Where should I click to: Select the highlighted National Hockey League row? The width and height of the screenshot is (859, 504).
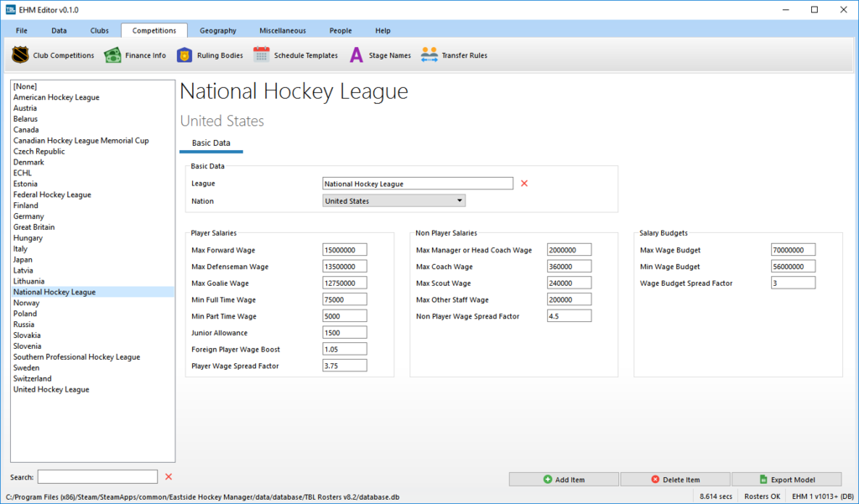[92, 292]
